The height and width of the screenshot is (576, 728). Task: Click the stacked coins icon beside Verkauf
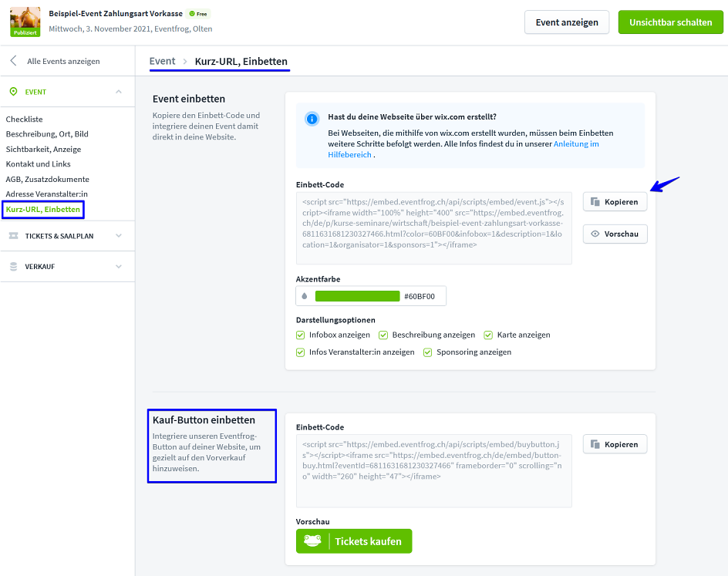[13, 267]
